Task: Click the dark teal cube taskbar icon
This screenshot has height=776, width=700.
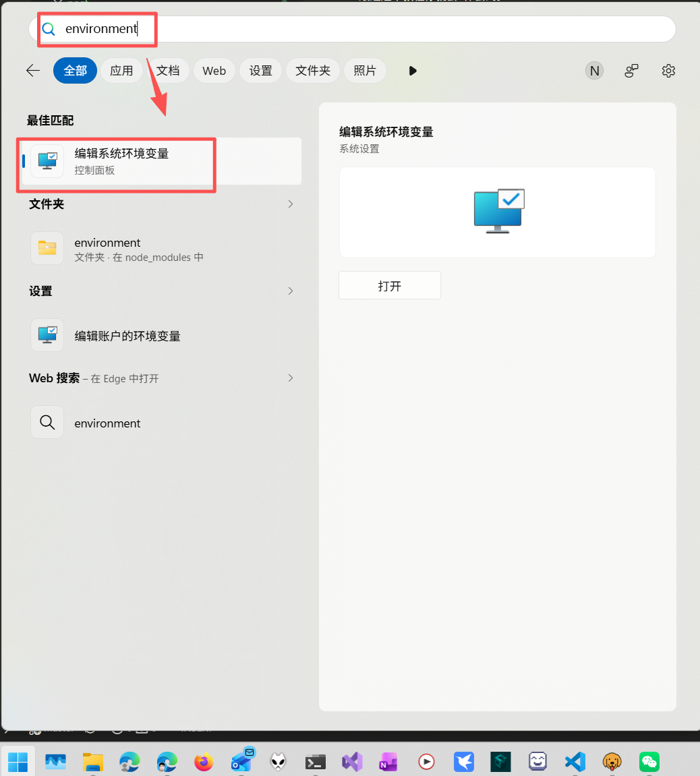Action: pyautogui.click(x=500, y=762)
